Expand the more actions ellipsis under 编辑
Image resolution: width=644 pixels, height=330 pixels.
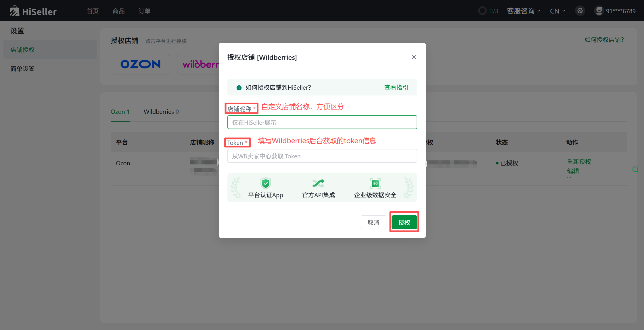(569, 178)
